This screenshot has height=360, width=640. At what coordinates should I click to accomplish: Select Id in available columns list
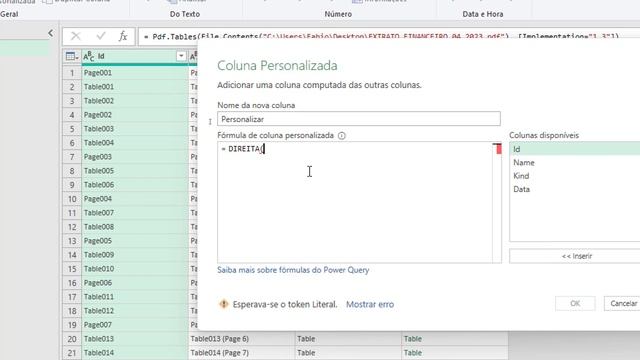(x=575, y=149)
